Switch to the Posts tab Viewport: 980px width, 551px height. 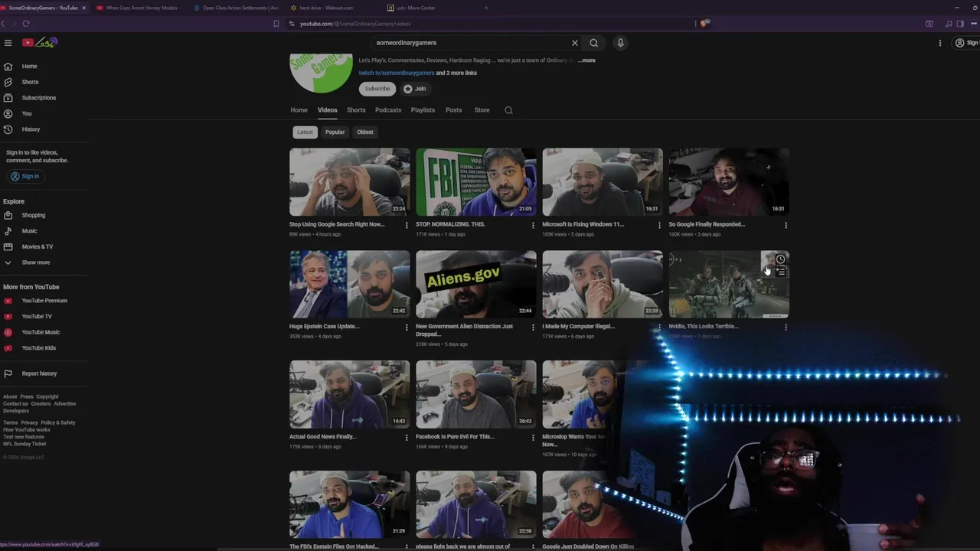(x=454, y=110)
